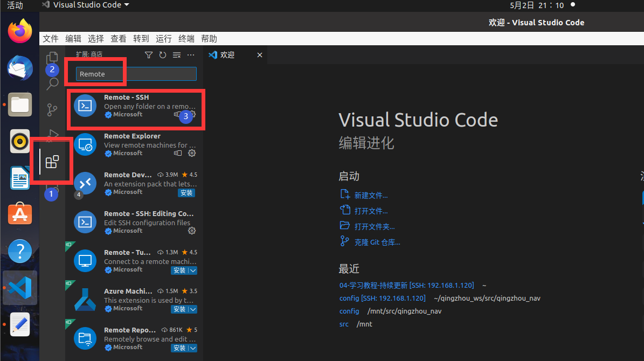Open the Files manager from the dock
This screenshot has height=361, width=644.
pyautogui.click(x=20, y=105)
